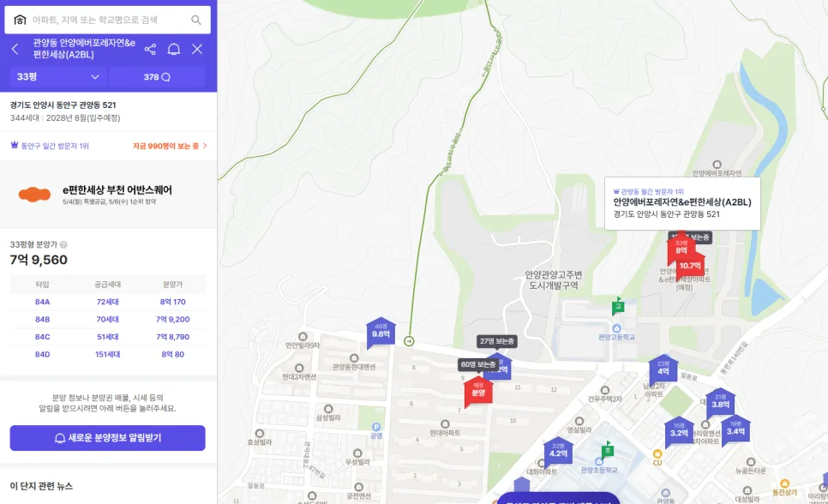Close the apartment detail panel
Viewport: 828px width, 504px height.
coord(197,49)
